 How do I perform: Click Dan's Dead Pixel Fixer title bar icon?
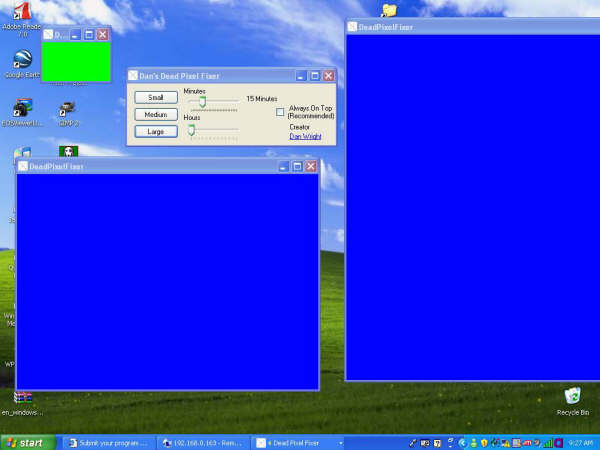click(133, 75)
